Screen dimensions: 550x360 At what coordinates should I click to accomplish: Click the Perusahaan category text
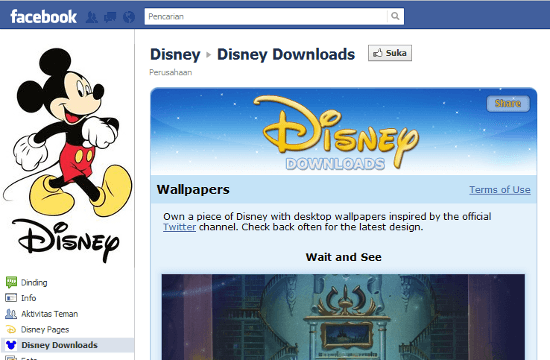coord(170,72)
